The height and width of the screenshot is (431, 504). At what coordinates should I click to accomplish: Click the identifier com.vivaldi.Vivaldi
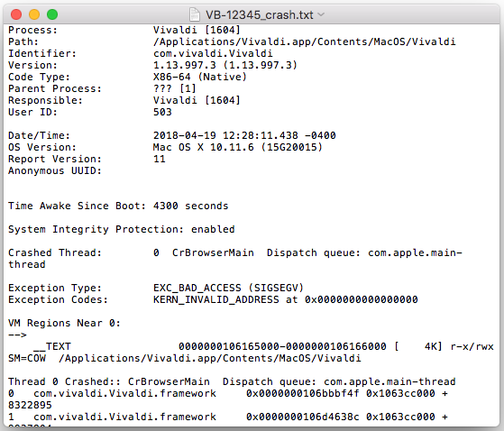pyautogui.click(x=213, y=53)
